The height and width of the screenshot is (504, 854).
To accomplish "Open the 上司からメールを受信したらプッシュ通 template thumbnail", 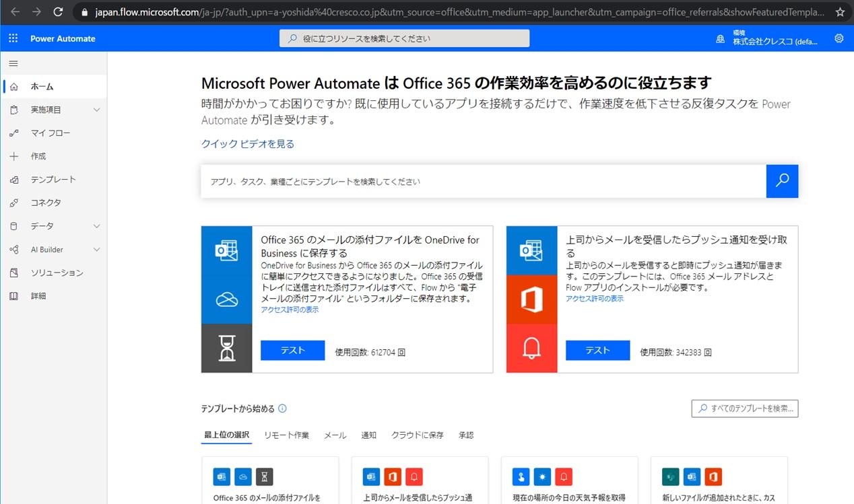I will pos(420,480).
